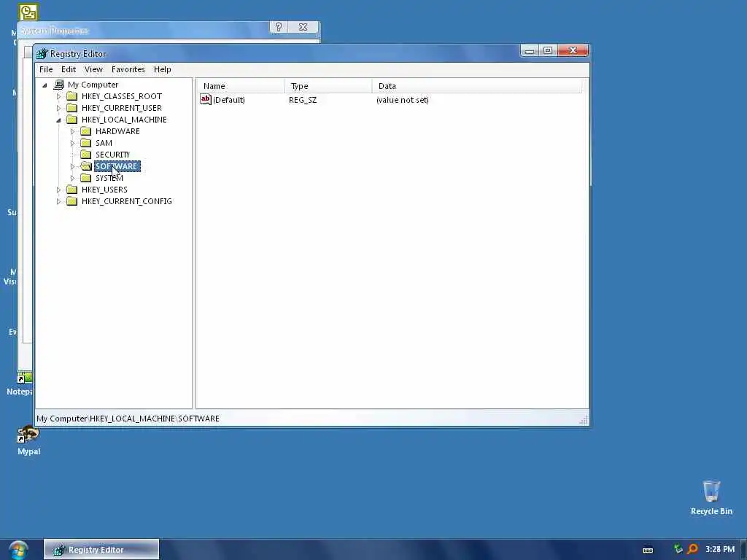
Task: Expand the SAM key arrow
Action: click(72, 144)
